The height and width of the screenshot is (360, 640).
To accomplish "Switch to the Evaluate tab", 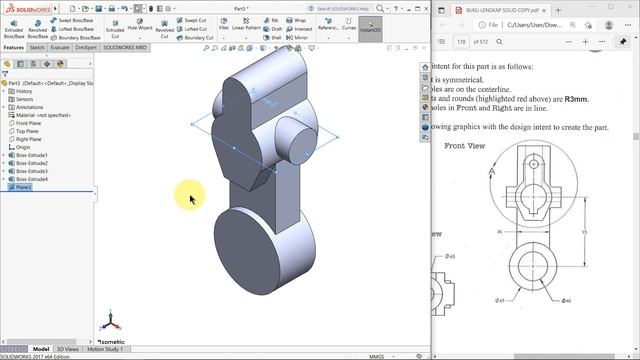I will (60, 47).
